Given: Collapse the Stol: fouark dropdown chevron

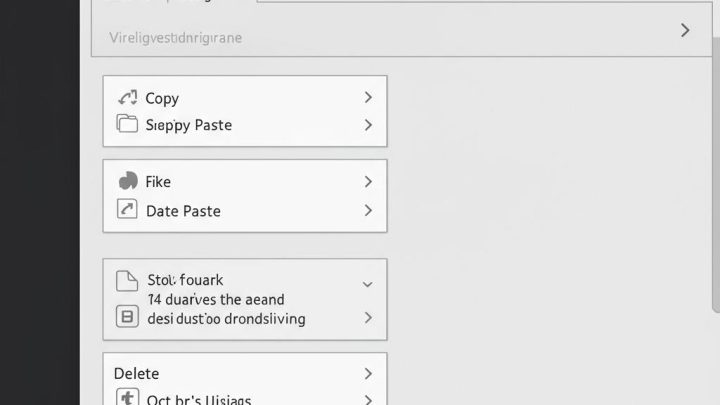Looking at the screenshot, I should [367, 284].
